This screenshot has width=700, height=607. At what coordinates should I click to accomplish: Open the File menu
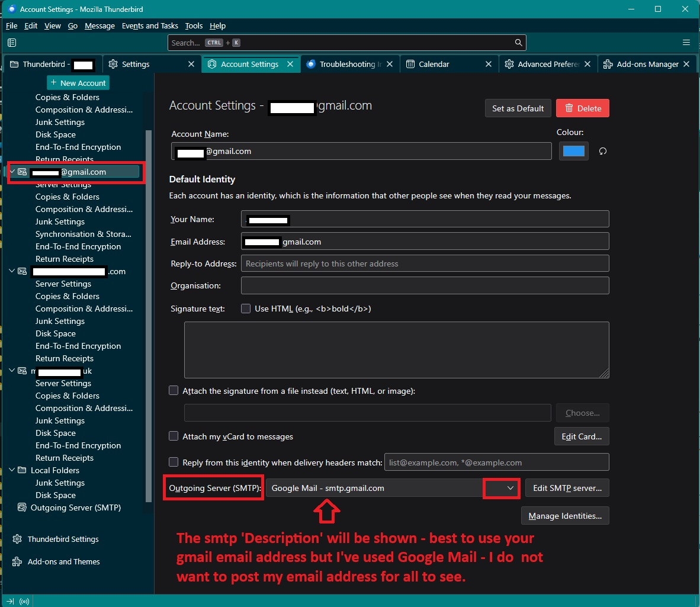pos(12,25)
